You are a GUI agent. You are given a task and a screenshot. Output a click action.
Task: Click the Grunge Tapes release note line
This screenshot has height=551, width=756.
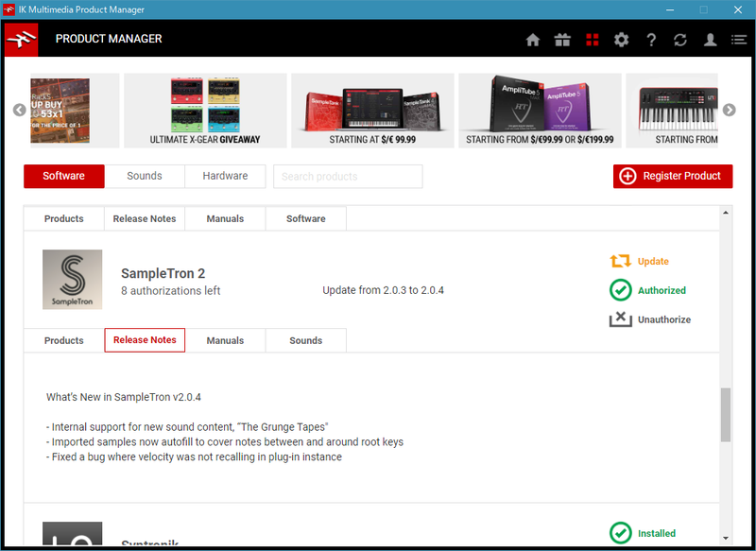click(187, 427)
